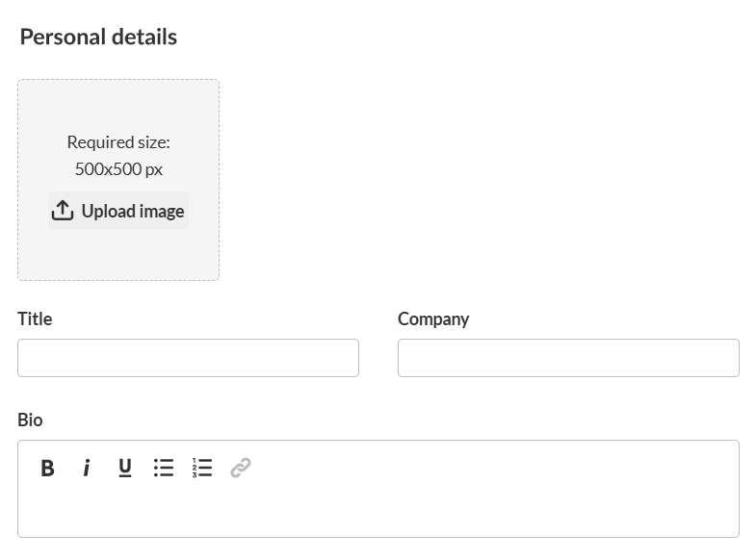Viewport: 756px width, 560px height.
Task: Click the dashed image dropzone's empty top area
Action: [118, 104]
